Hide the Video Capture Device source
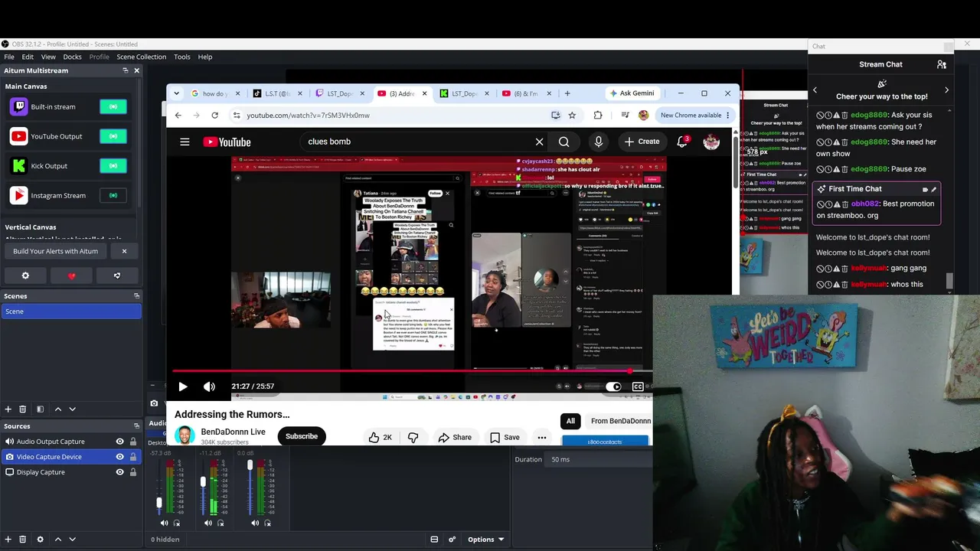The image size is (980, 551). [x=119, y=457]
